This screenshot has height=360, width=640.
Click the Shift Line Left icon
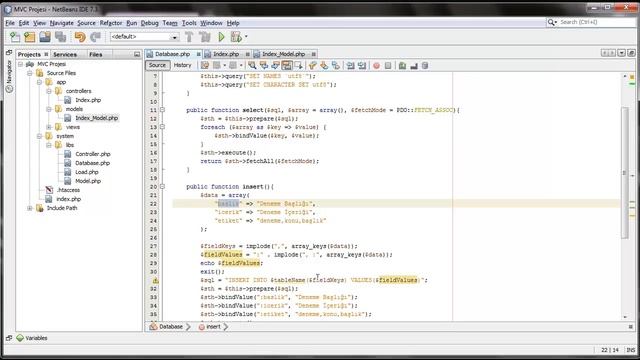(x=350, y=65)
